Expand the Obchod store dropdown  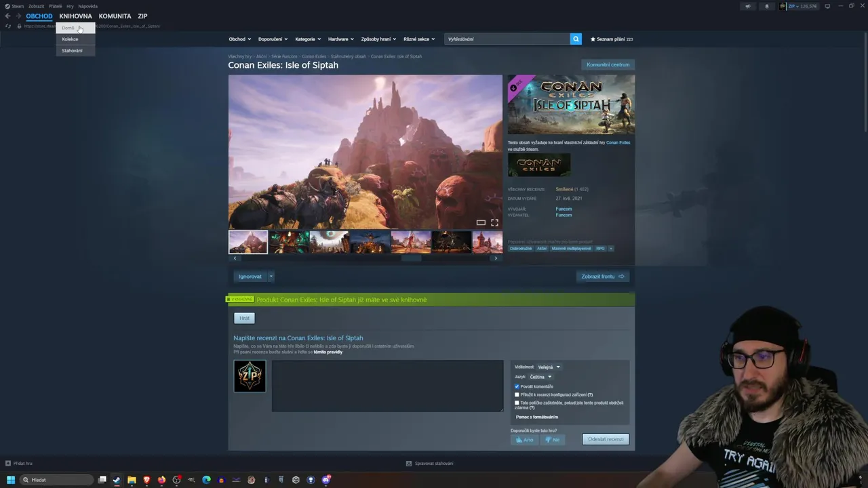pos(239,39)
